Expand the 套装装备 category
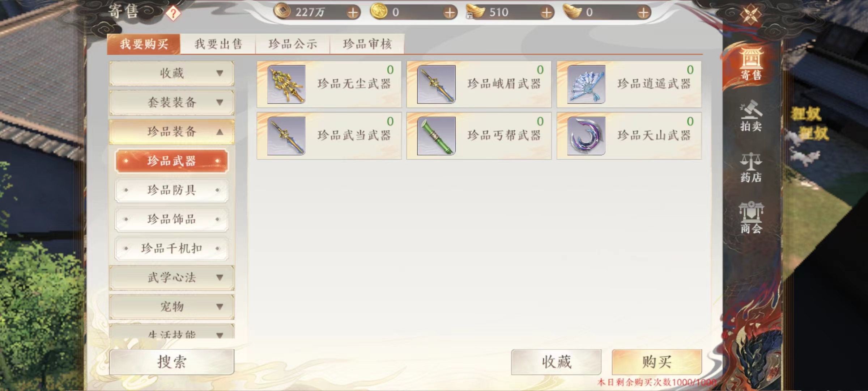 tap(172, 102)
